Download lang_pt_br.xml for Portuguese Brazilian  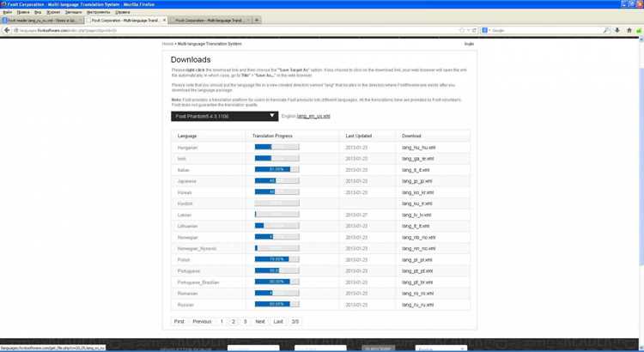pos(417,282)
